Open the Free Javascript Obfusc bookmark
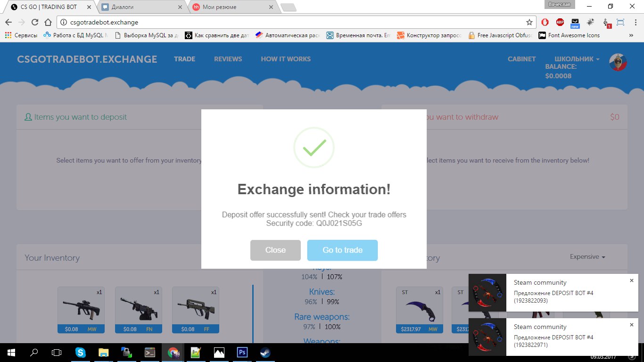The image size is (644, 362). pos(500,35)
